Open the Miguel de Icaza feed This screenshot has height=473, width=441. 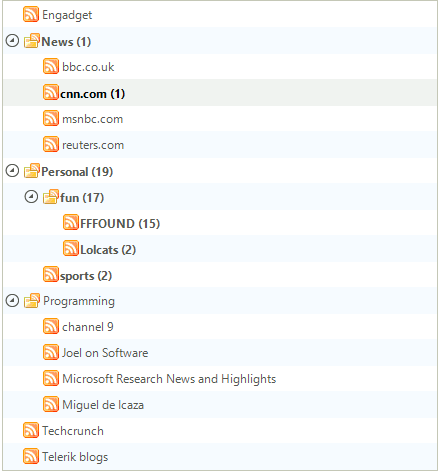(x=103, y=405)
